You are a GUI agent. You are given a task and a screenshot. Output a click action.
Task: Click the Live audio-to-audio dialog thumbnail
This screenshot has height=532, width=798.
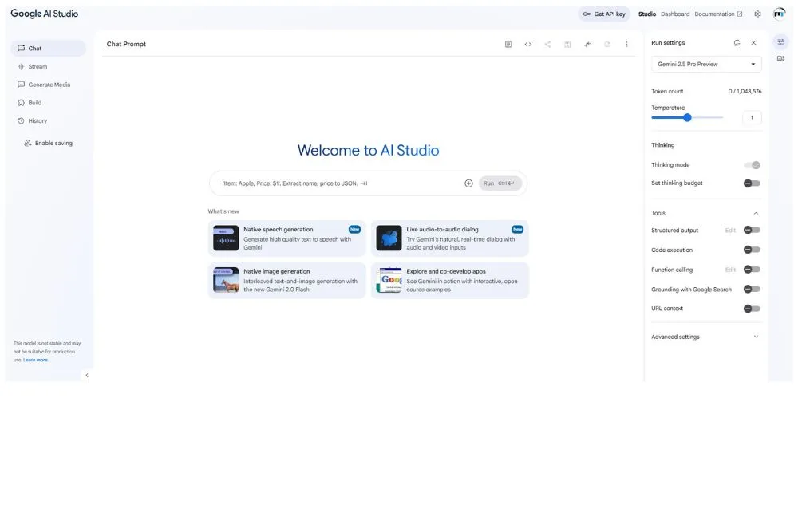[x=389, y=238]
